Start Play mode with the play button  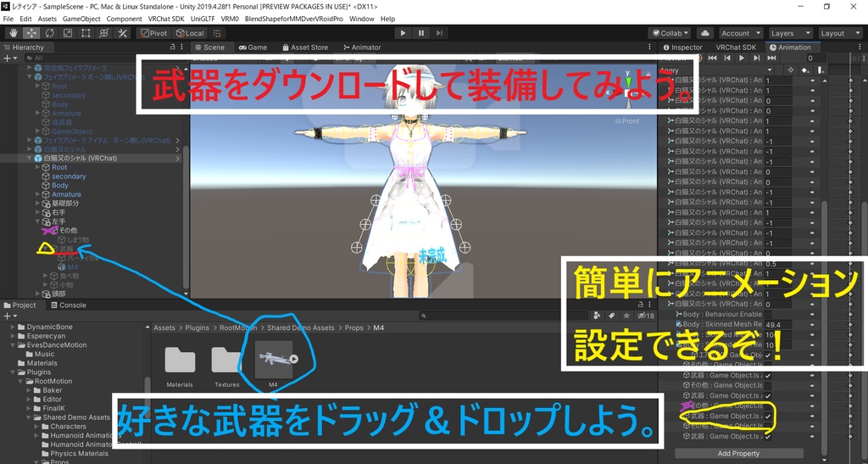[x=403, y=33]
